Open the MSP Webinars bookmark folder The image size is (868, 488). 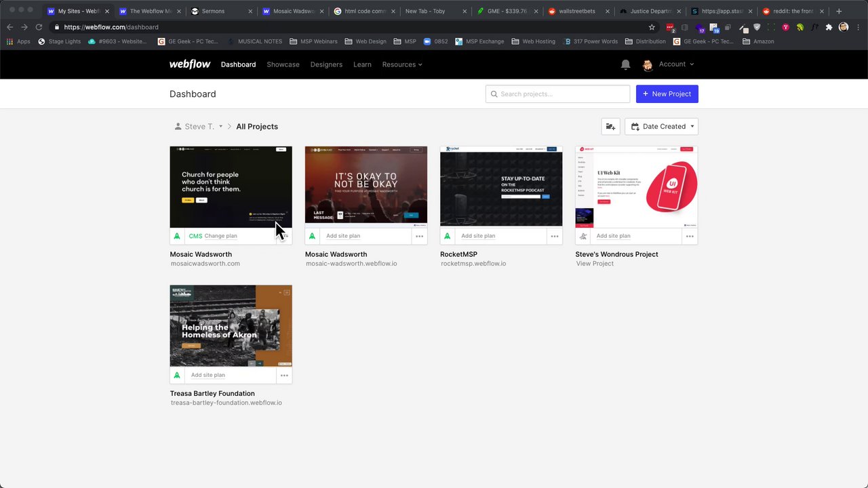(313, 41)
